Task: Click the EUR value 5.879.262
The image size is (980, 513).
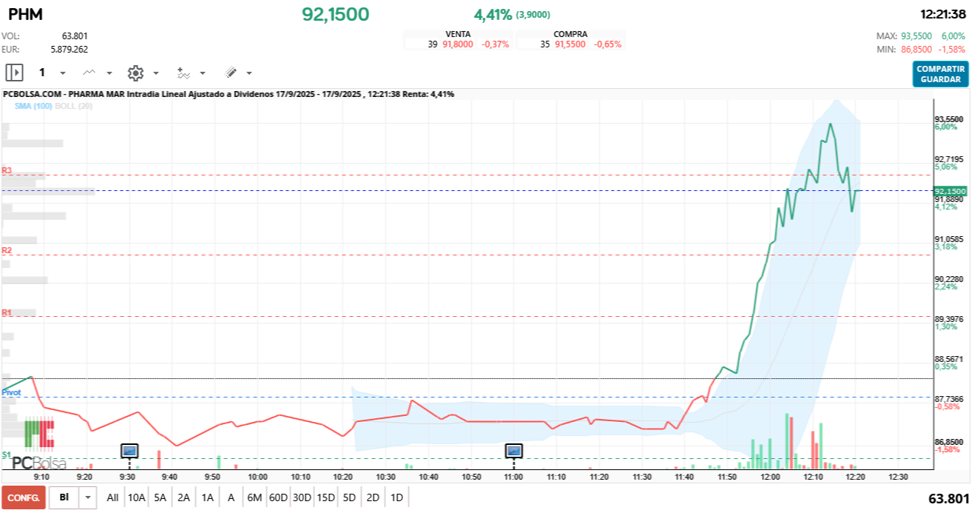Action: [x=69, y=49]
